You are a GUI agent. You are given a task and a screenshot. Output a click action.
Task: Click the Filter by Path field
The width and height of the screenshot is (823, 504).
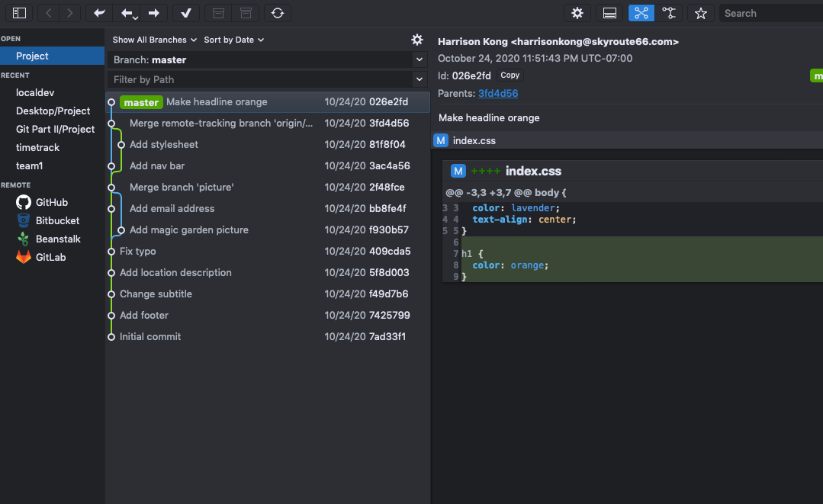pyautogui.click(x=259, y=79)
